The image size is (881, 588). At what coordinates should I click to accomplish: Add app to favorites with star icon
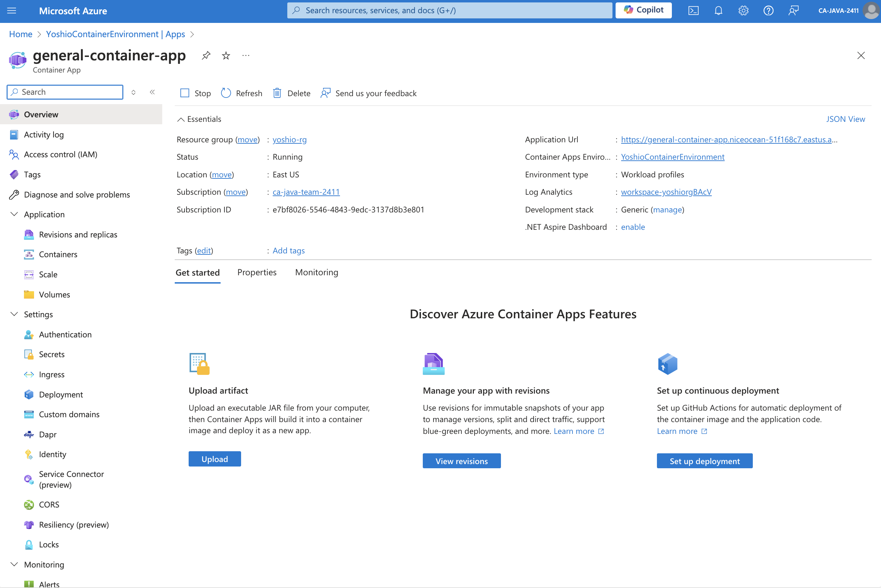pos(225,56)
